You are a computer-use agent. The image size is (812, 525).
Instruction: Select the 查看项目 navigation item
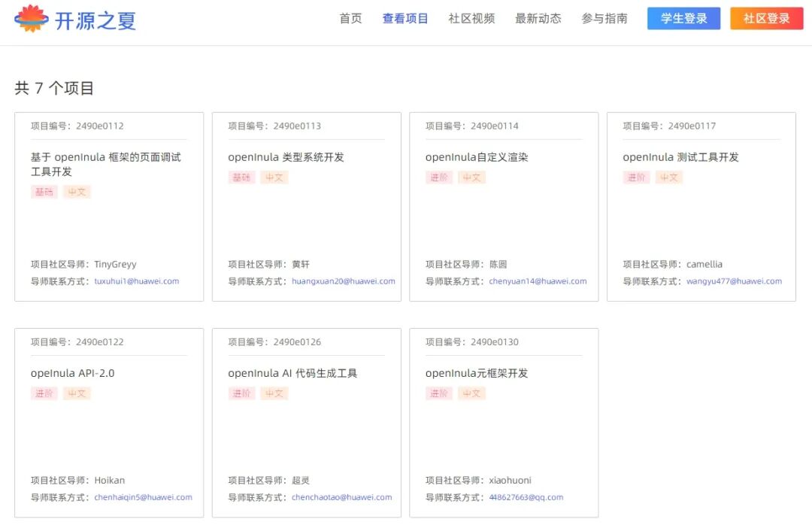point(404,19)
